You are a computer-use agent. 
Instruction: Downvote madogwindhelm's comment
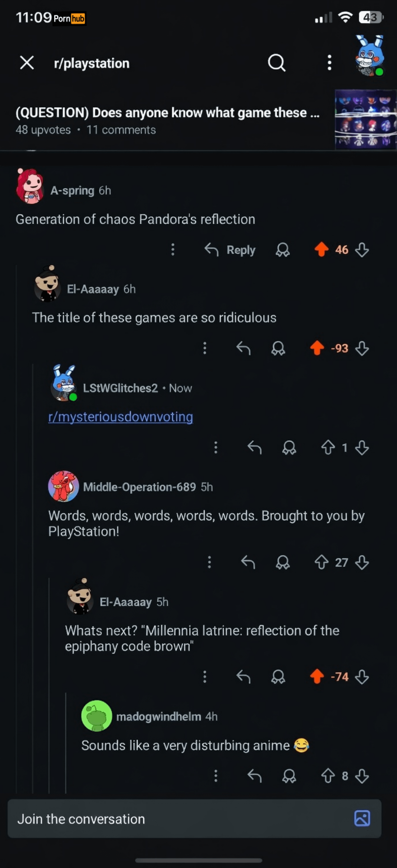coord(362,776)
